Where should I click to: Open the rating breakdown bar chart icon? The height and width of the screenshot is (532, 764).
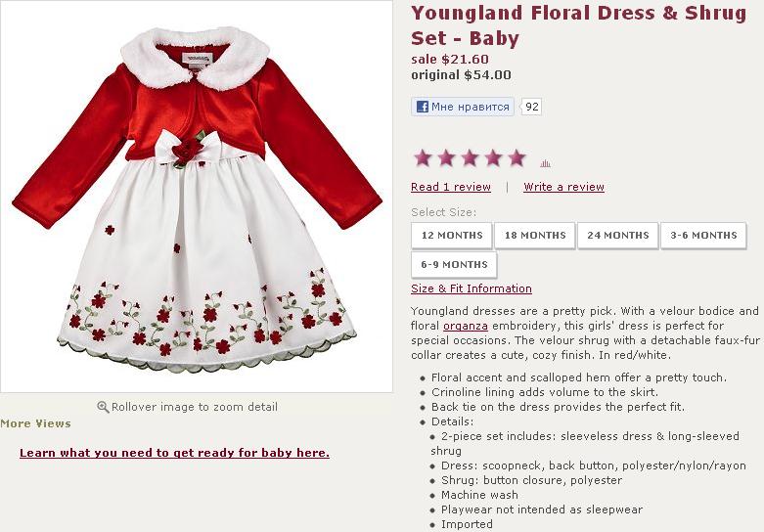click(545, 163)
